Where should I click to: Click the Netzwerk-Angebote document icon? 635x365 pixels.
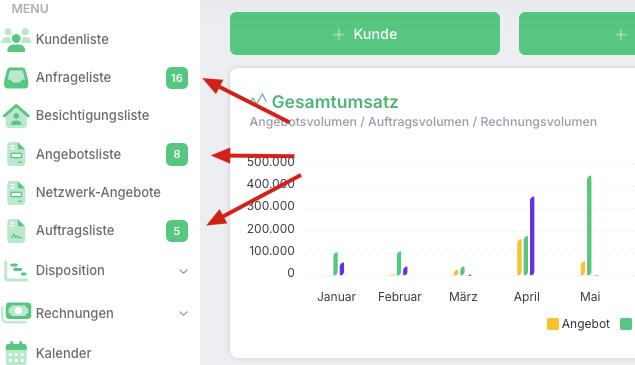16,192
